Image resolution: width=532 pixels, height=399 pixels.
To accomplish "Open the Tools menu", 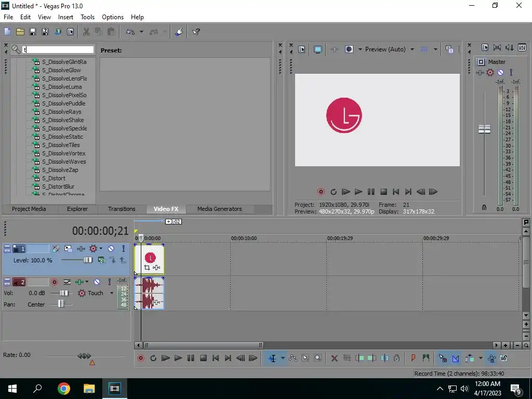I will [87, 17].
